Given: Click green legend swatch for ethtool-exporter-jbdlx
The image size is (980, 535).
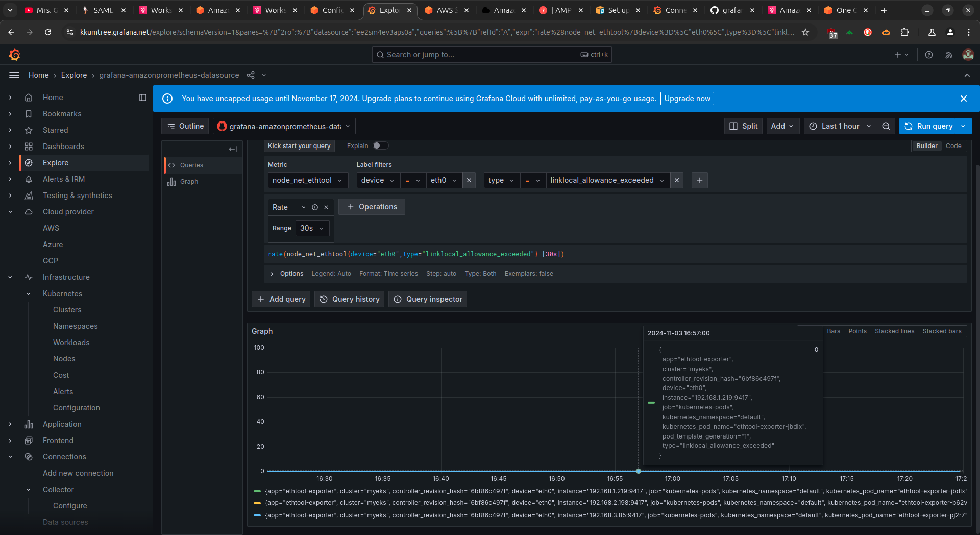Looking at the screenshot, I should (x=257, y=491).
